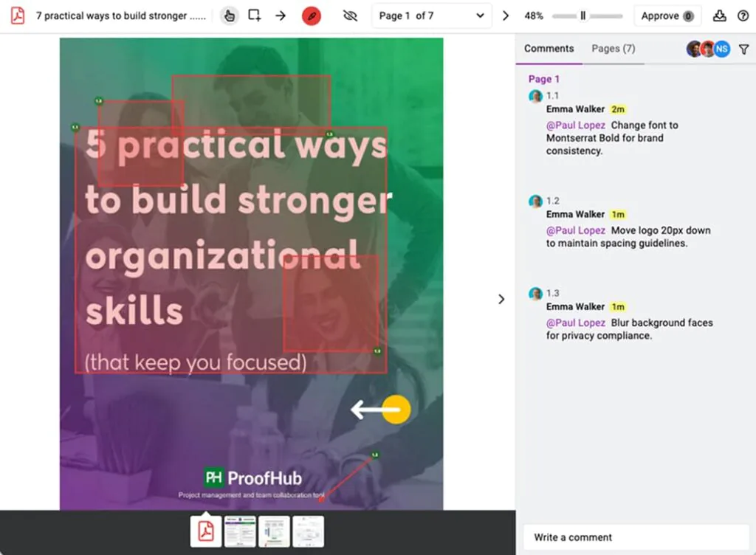Adjust the zoom slider handle
Screen dimensions: 756x555
pyautogui.click(x=583, y=15)
